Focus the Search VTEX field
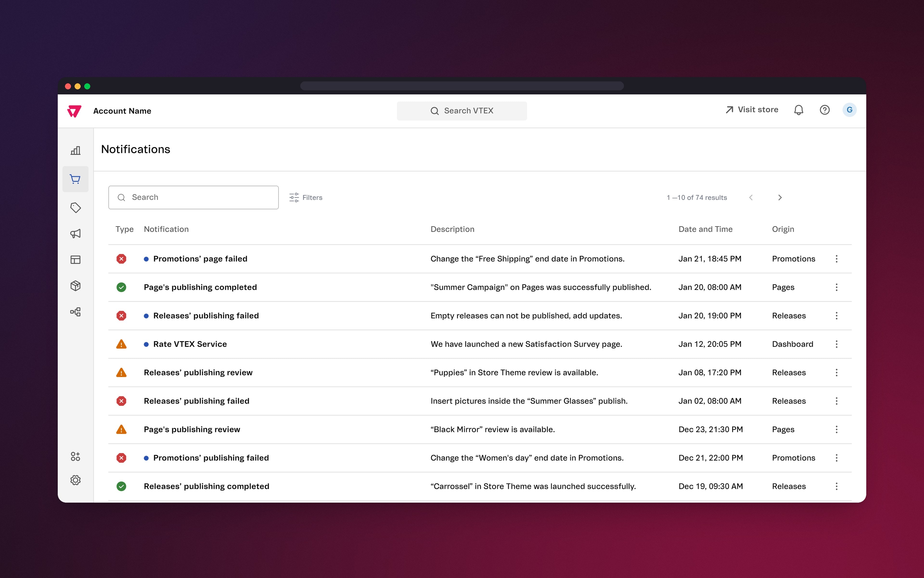This screenshot has width=924, height=578. tap(462, 111)
